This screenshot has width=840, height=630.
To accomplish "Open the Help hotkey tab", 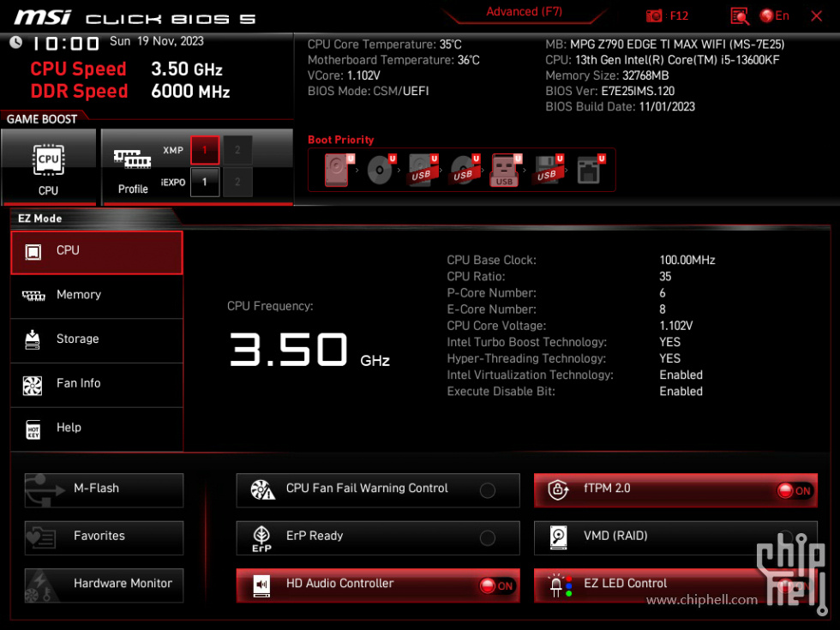I will (x=96, y=429).
